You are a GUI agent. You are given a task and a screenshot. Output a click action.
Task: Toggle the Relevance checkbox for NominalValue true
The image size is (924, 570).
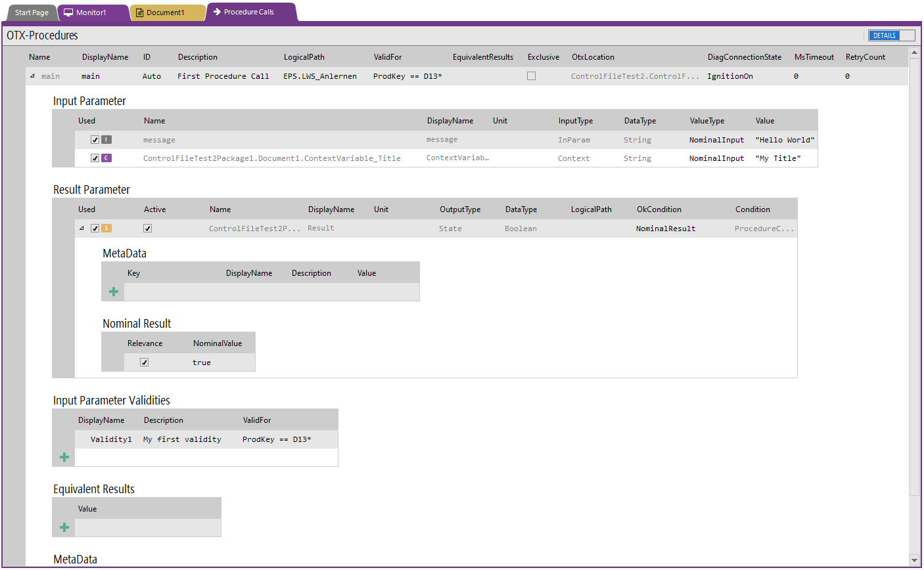(145, 362)
